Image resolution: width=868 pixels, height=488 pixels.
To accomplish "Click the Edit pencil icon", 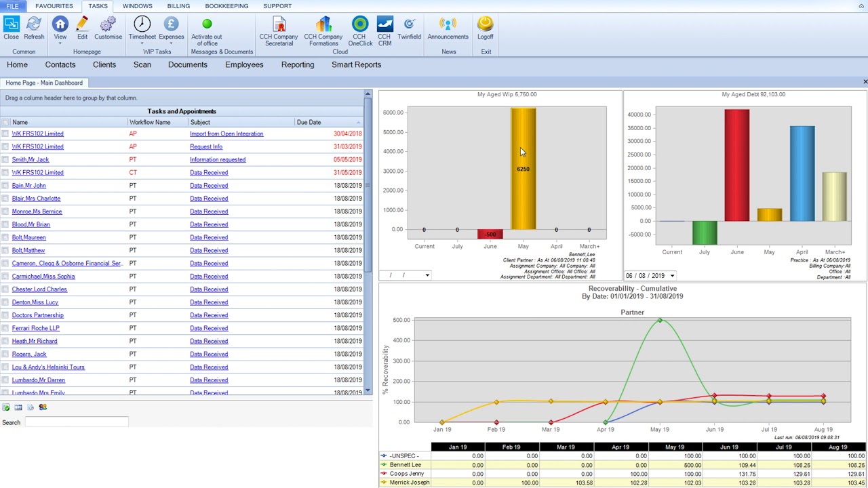I will coord(82,24).
